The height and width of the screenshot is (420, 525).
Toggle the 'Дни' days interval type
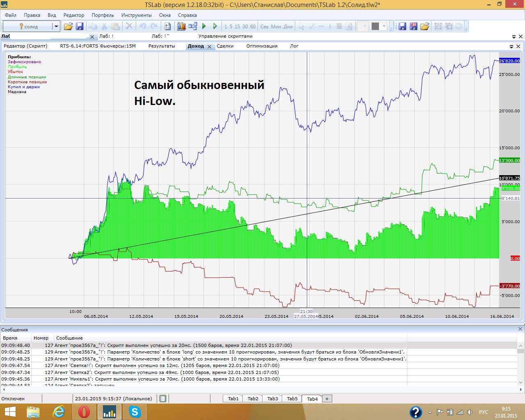coord(288,26)
